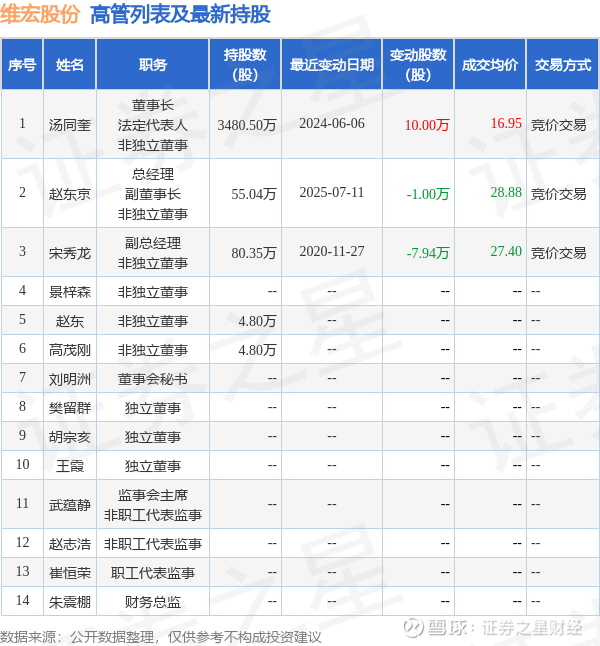Click the 职务 column header

click(x=152, y=64)
